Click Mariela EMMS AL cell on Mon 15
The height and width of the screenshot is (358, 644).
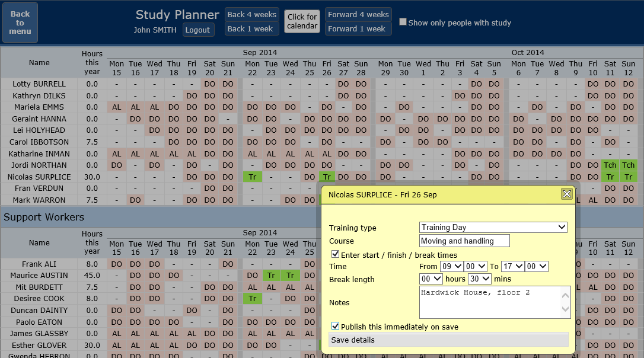coord(117,107)
